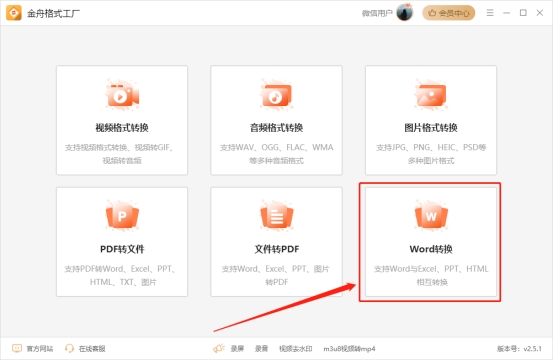Open the hamburger menu icon
The width and height of the screenshot is (554, 360).
(x=490, y=13)
